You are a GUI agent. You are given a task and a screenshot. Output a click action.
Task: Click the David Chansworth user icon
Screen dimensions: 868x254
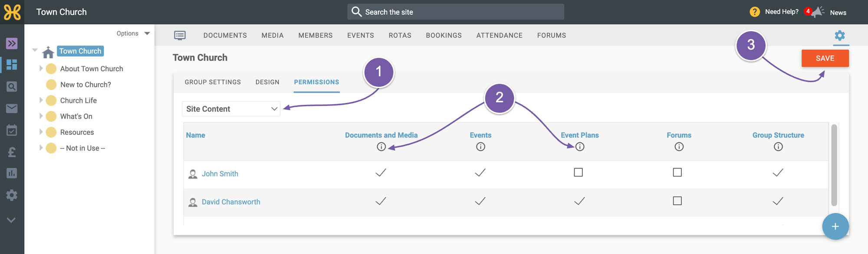click(x=193, y=202)
